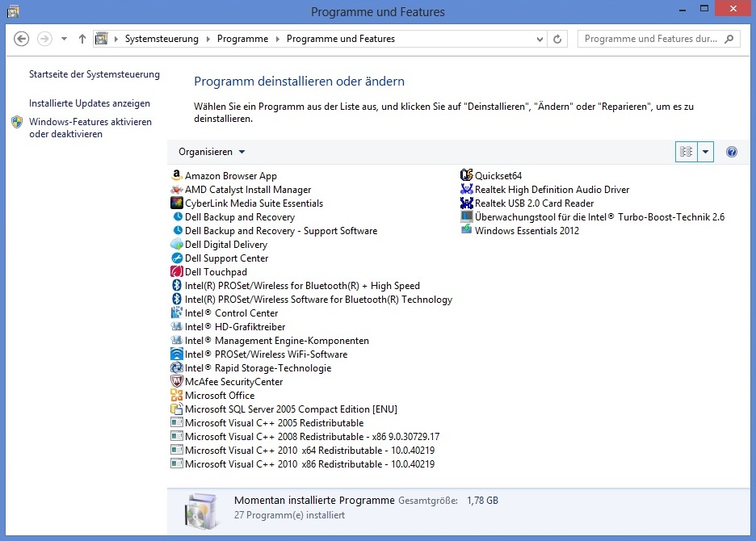Click the AMD Catalyst Install Manager icon

[177, 190]
